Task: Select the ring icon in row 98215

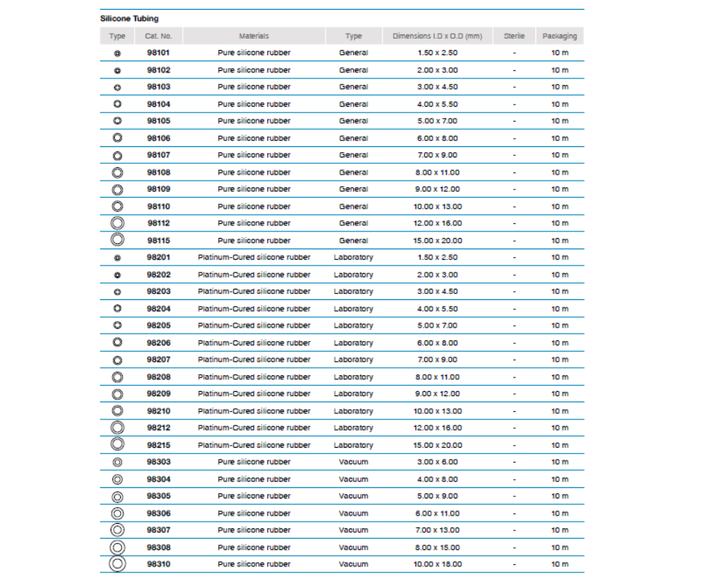Action: point(117,445)
